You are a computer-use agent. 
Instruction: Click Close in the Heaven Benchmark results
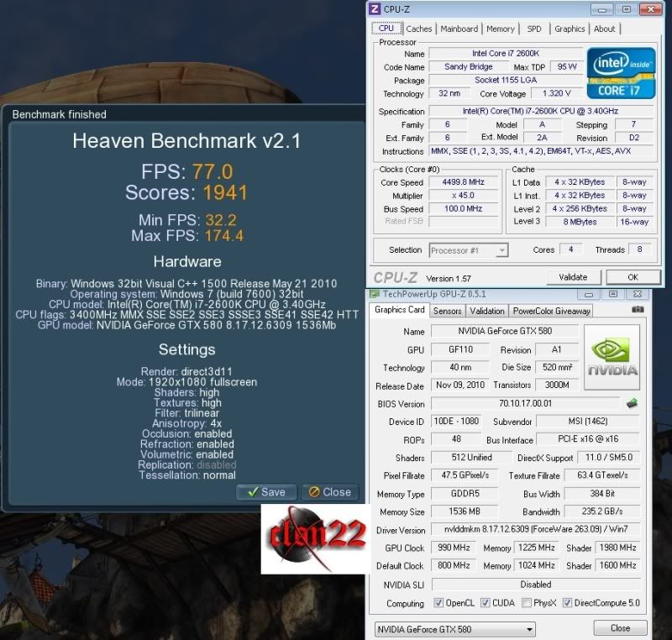tap(330, 492)
